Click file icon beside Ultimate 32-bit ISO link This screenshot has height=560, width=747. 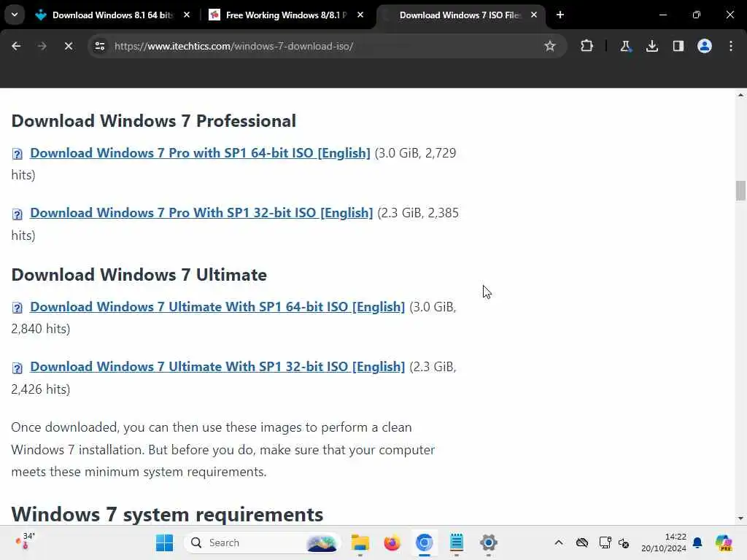click(x=18, y=367)
